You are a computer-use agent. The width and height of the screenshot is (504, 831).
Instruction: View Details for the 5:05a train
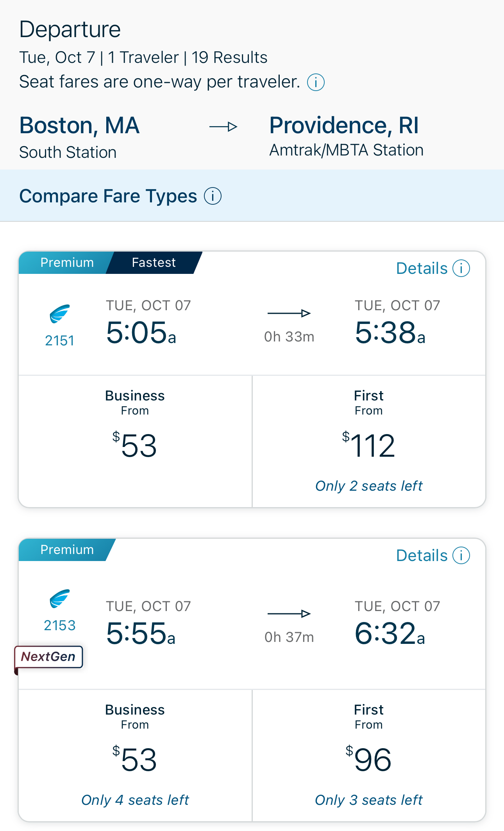point(422,268)
